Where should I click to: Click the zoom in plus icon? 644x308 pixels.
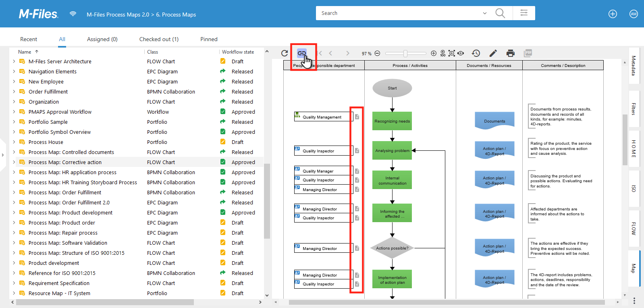[x=434, y=53]
